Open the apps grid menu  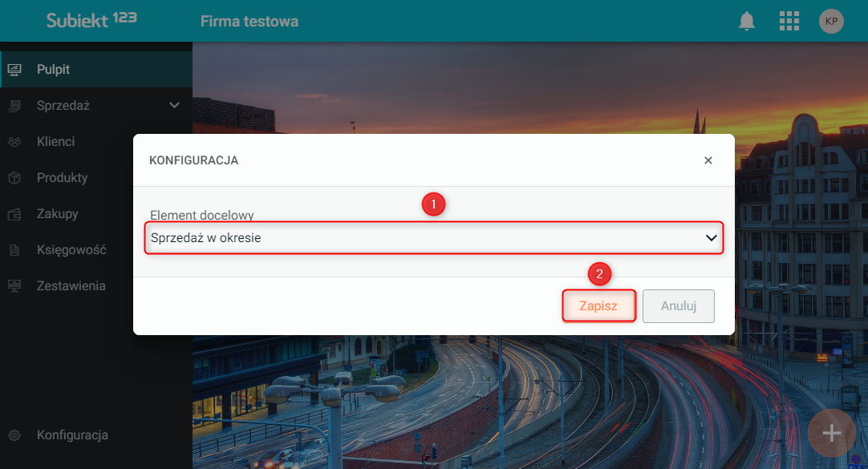point(789,22)
